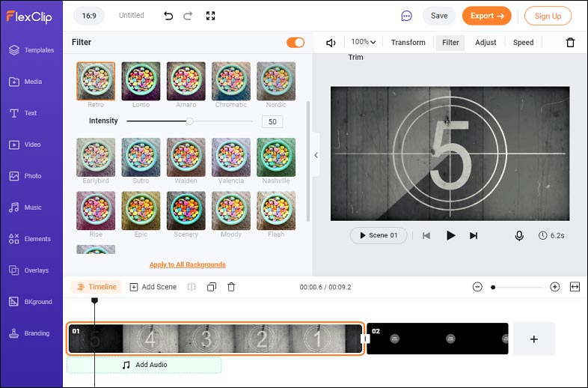Select the Nashville filter thumbnail
Screen dimensions: 588x388
coord(276,157)
